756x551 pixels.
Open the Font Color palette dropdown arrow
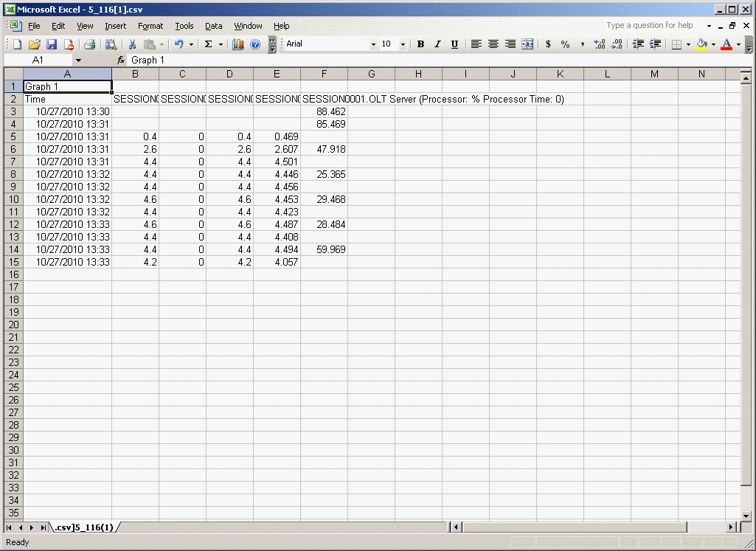coord(738,44)
